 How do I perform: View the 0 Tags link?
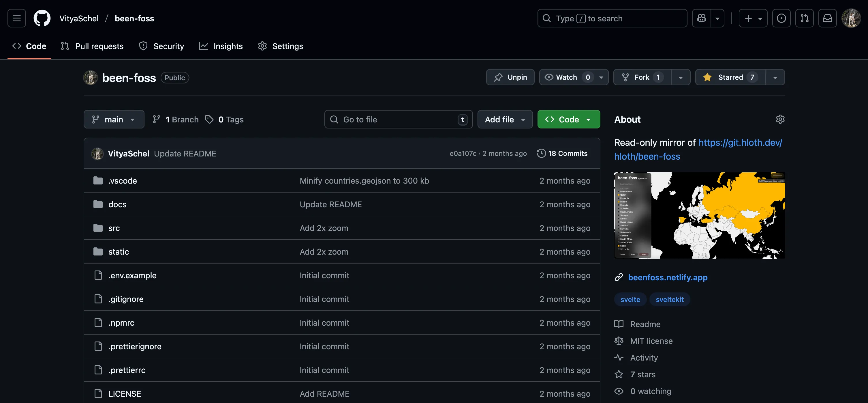[x=224, y=120]
